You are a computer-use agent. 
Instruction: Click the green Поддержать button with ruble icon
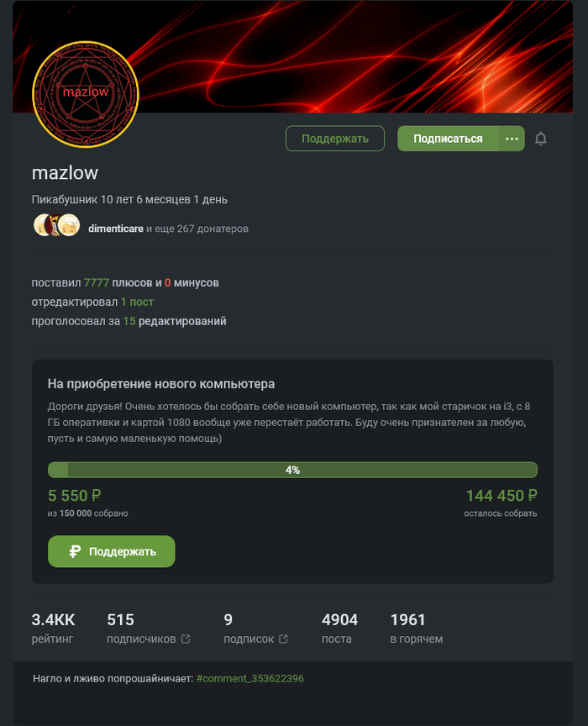(112, 551)
